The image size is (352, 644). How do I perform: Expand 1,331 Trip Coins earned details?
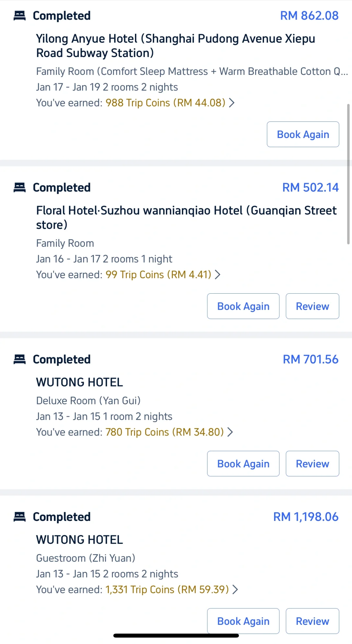(x=235, y=590)
